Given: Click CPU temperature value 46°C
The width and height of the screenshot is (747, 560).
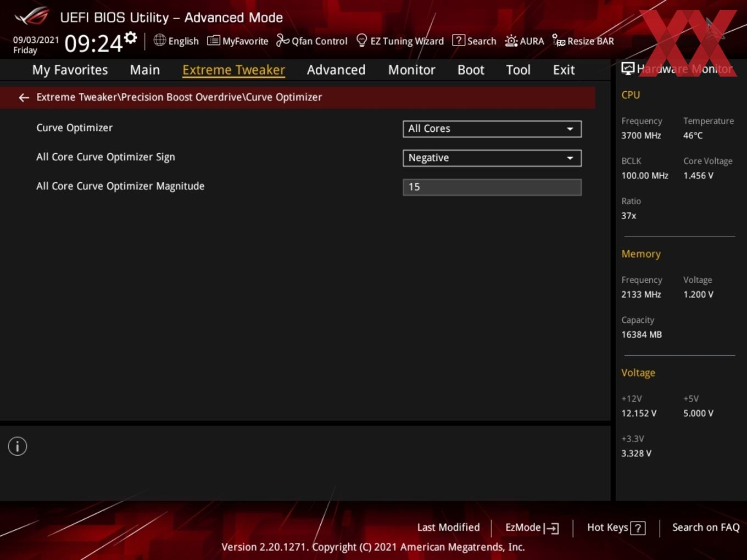Looking at the screenshot, I should coord(693,135).
